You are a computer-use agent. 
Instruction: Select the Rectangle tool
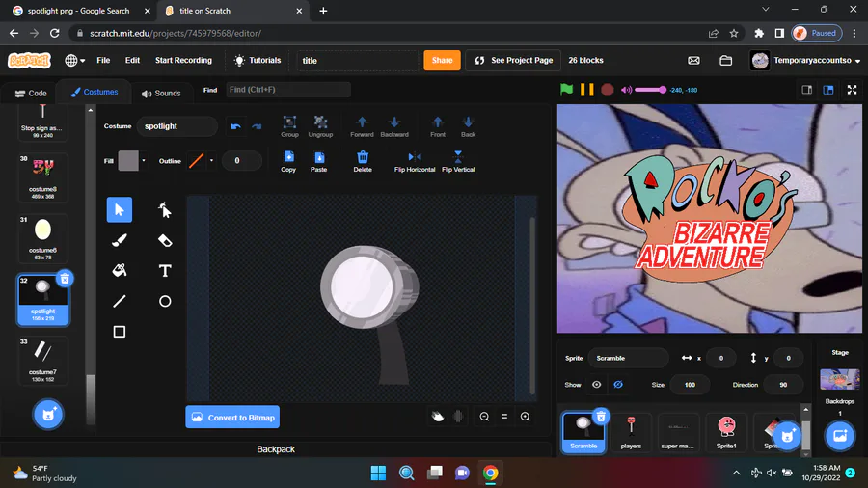(119, 332)
